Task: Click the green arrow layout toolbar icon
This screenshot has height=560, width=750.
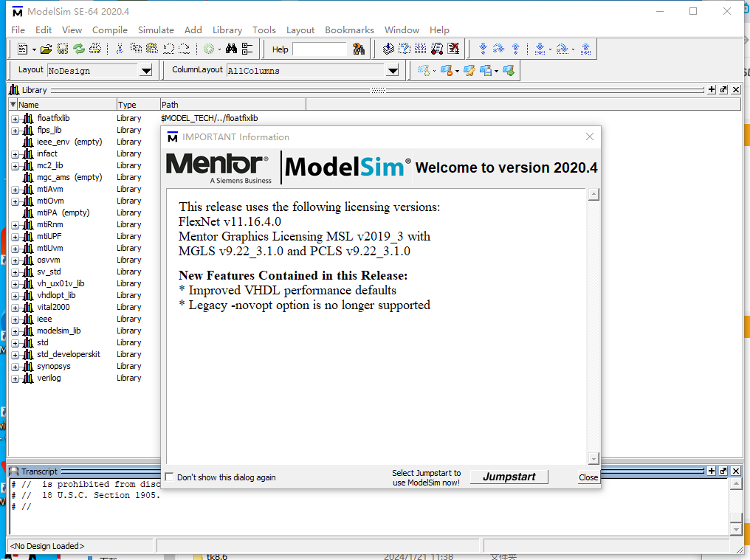Action: [509, 71]
